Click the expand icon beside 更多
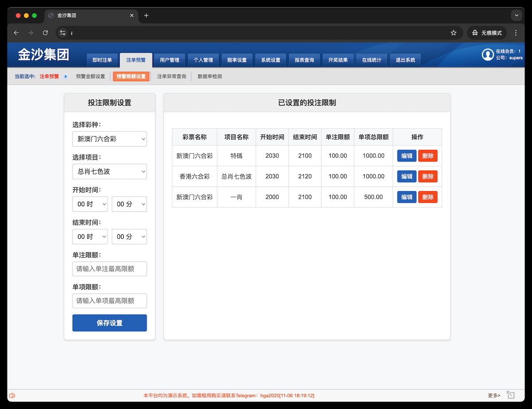 510,395
